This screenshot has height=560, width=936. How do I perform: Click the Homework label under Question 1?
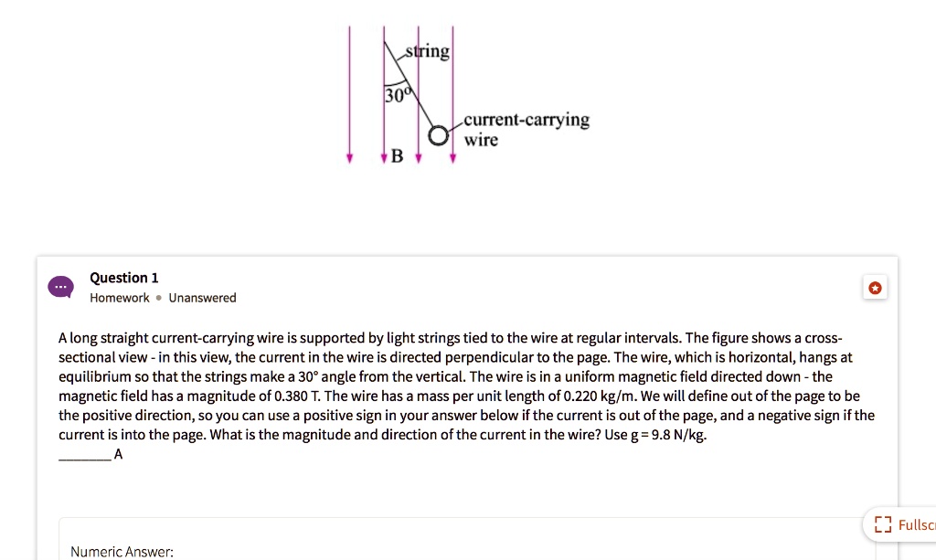(x=119, y=297)
